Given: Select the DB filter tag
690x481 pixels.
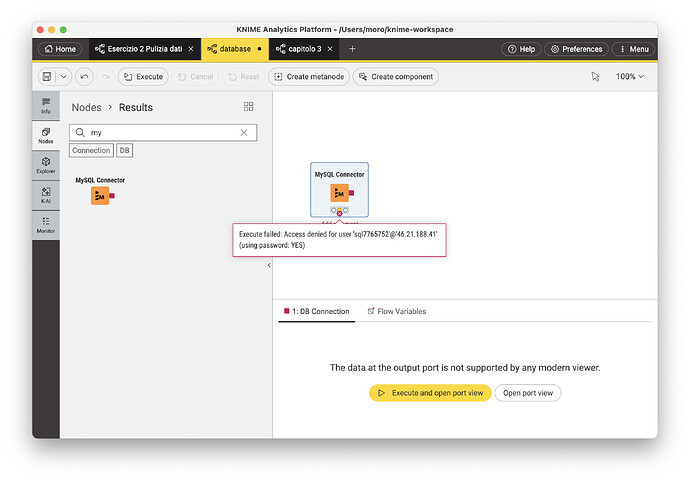Looking at the screenshot, I should click(x=125, y=151).
